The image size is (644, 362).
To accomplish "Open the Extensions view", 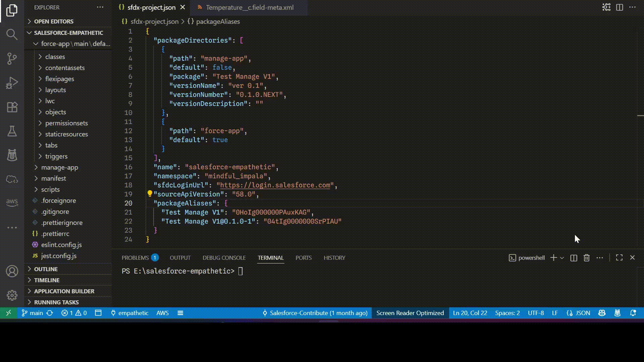I will (x=12, y=107).
